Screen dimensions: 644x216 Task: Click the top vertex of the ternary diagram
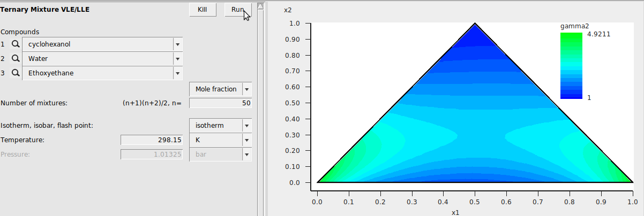point(475,25)
